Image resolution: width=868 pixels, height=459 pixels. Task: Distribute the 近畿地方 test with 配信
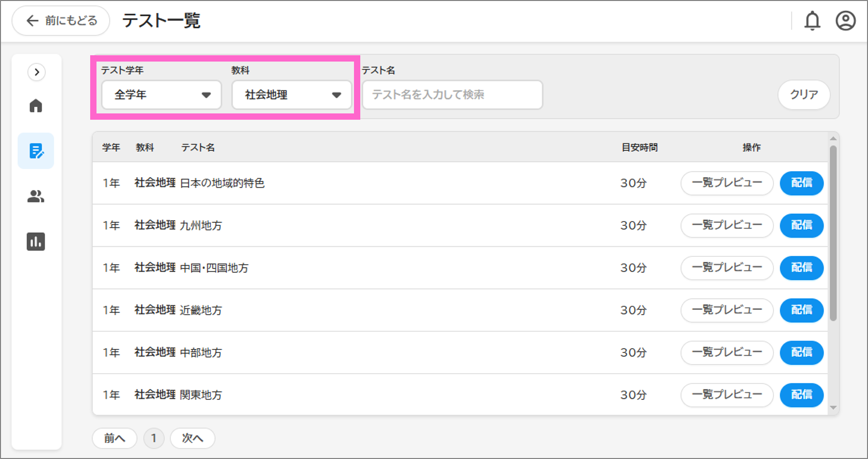point(801,310)
